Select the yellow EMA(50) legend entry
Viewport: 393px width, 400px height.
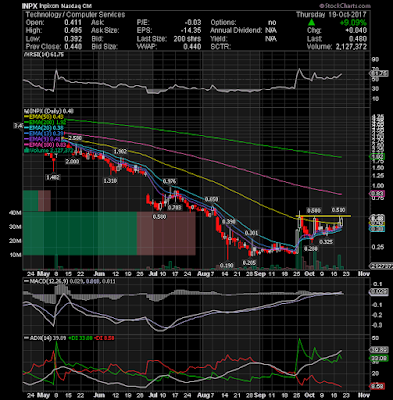point(44,117)
